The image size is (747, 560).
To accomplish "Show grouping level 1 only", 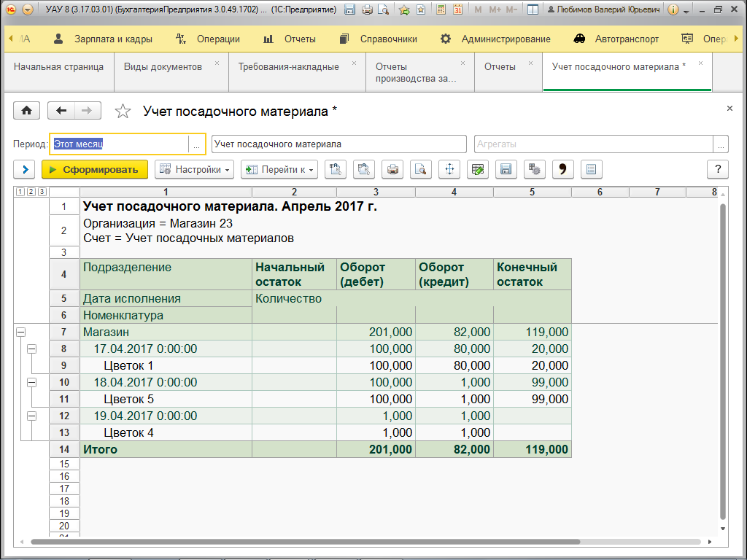I will (20, 192).
